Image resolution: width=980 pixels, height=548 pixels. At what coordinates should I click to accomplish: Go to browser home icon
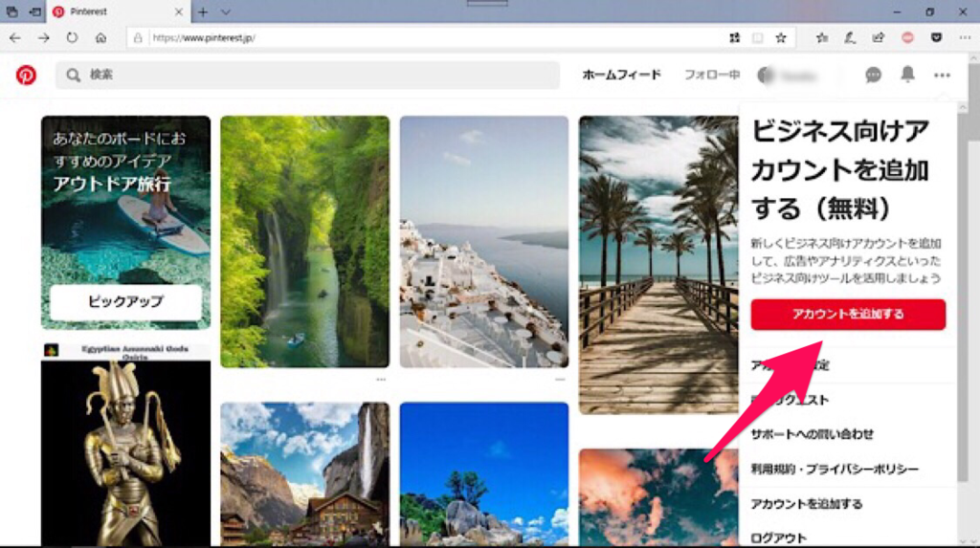pyautogui.click(x=100, y=37)
